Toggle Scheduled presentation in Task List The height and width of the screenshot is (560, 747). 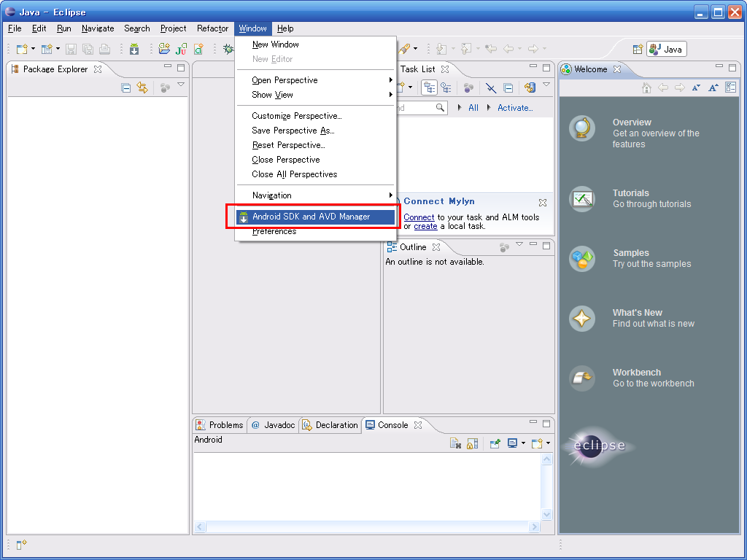pyautogui.click(x=446, y=87)
